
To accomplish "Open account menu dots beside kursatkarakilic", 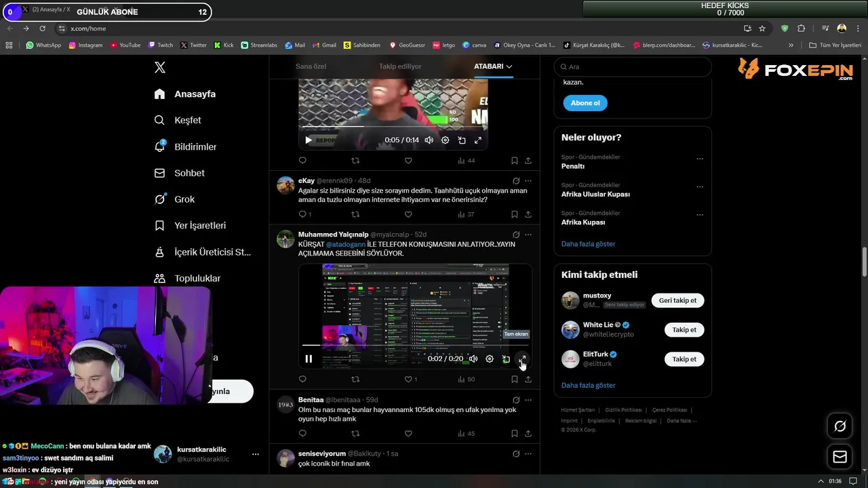I will [255, 454].
